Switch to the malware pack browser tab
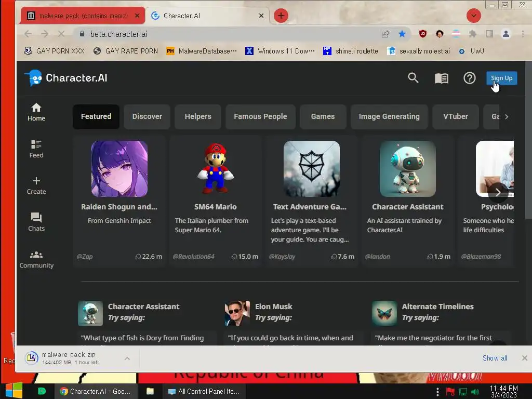The height and width of the screenshot is (399, 532). point(83,16)
